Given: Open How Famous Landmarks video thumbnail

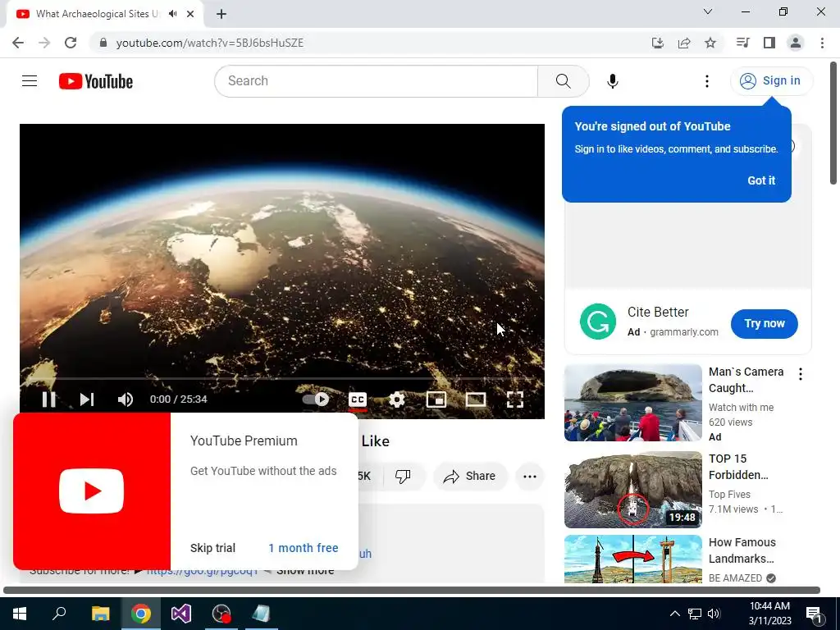Looking at the screenshot, I should click(633, 559).
